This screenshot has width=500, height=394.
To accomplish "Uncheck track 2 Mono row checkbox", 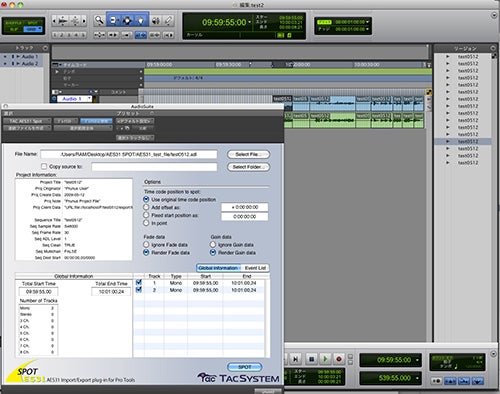I will click(x=139, y=290).
